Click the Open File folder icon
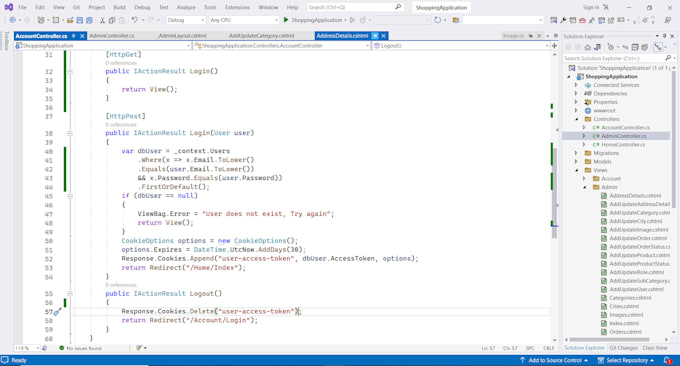The height and width of the screenshot is (366, 680). pos(69,20)
